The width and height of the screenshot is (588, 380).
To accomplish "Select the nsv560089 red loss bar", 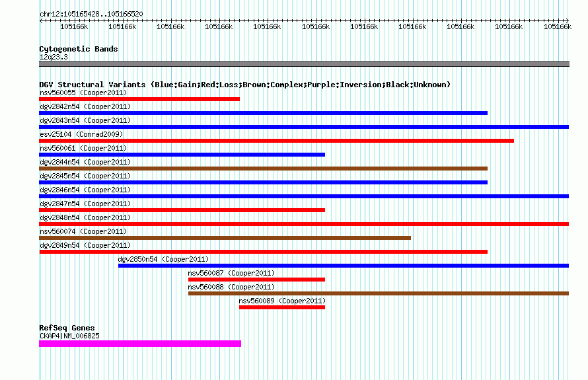I will click(x=282, y=307).
